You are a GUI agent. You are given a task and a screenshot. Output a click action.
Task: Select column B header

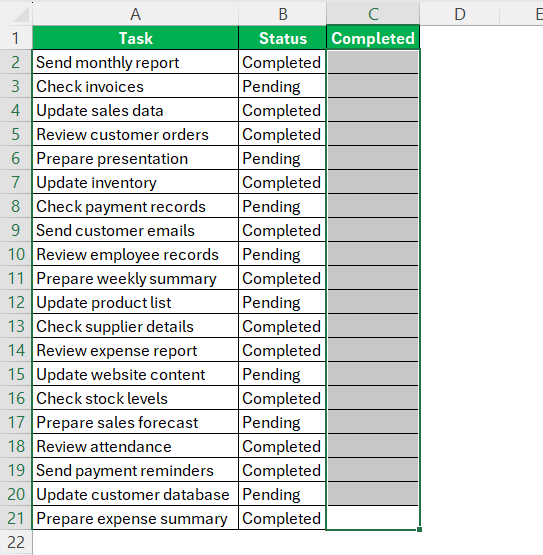282,14
